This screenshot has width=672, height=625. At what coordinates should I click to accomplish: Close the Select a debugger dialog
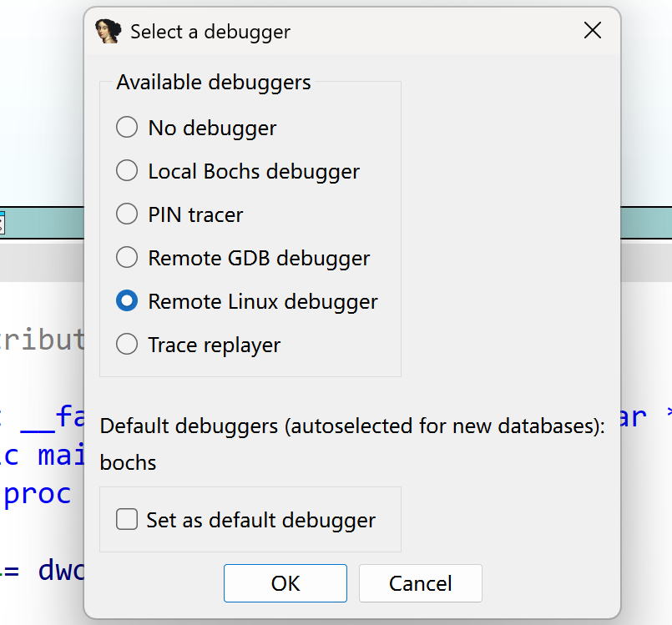point(593,32)
